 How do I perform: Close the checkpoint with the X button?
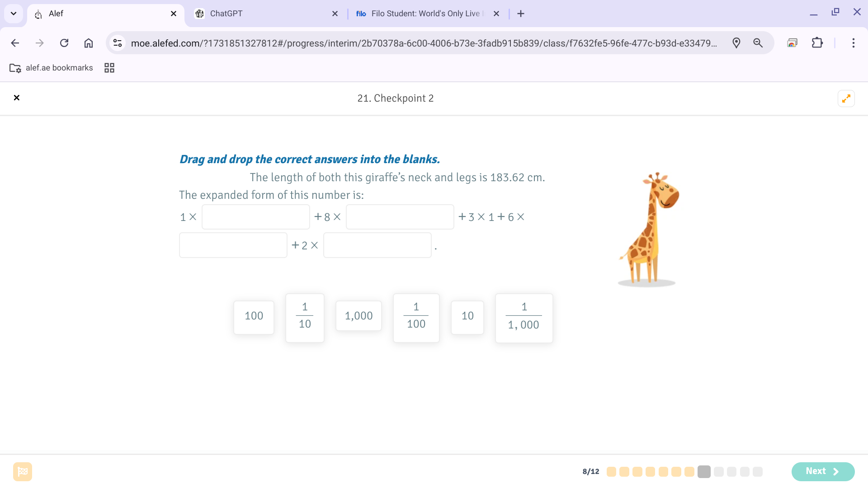click(17, 98)
